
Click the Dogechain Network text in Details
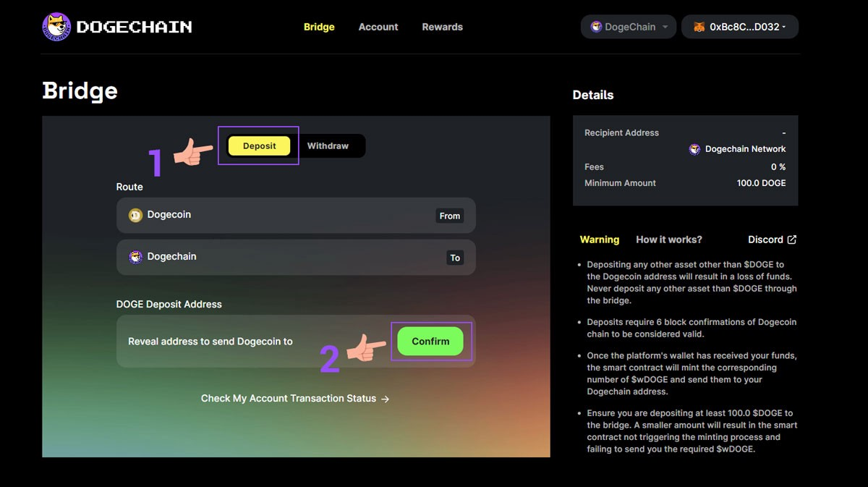(x=746, y=149)
